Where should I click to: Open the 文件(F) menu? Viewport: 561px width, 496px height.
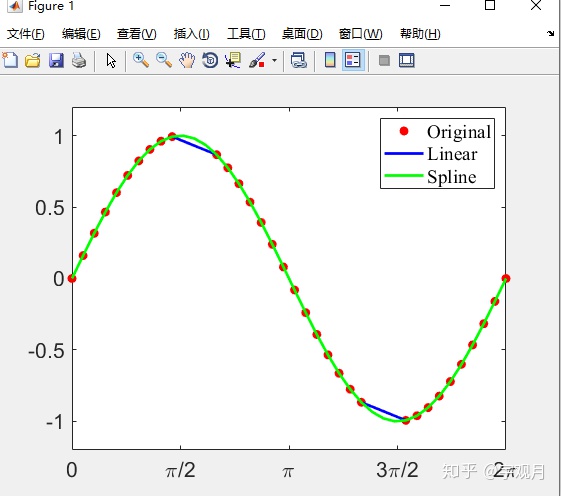click(26, 34)
